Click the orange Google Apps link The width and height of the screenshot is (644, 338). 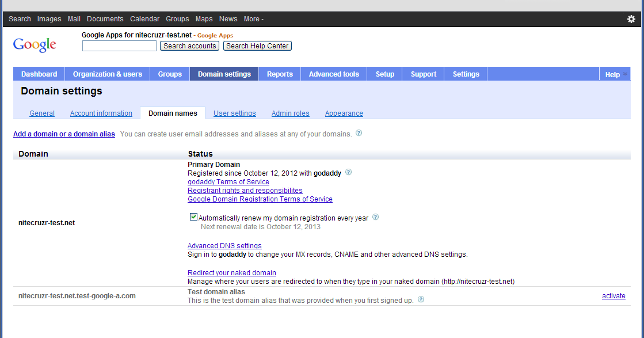(215, 36)
